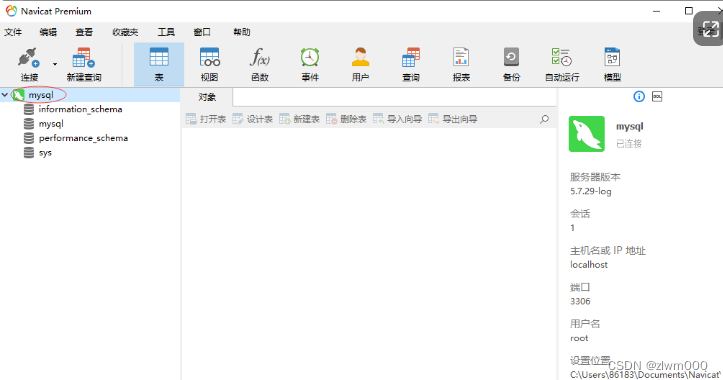Show the general info panel icon
Viewport: 723px width, 380px height.
coord(639,96)
